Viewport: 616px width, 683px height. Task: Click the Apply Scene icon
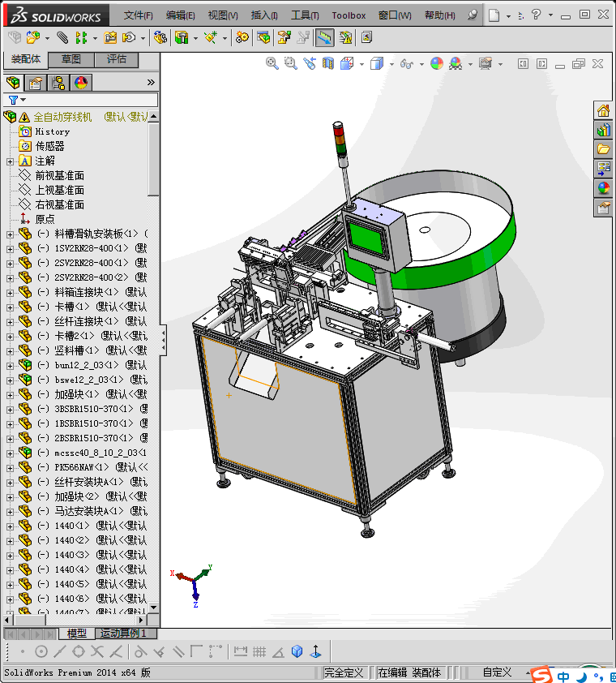(456, 63)
